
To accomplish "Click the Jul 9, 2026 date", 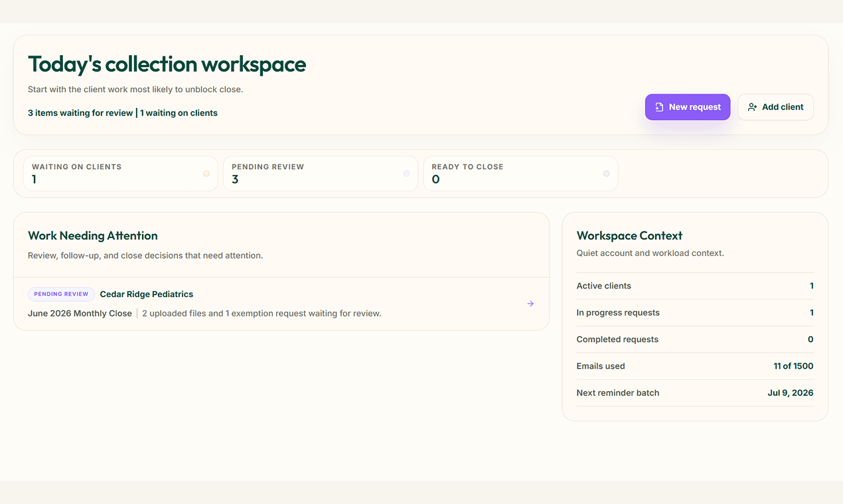I will pyautogui.click(x=791, y=393).
